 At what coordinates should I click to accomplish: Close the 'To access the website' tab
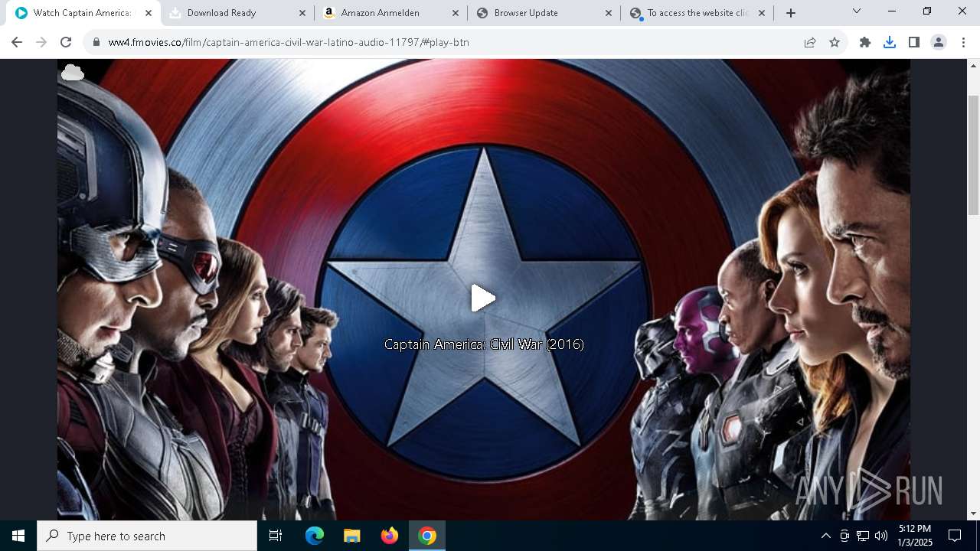pos(761,13)
